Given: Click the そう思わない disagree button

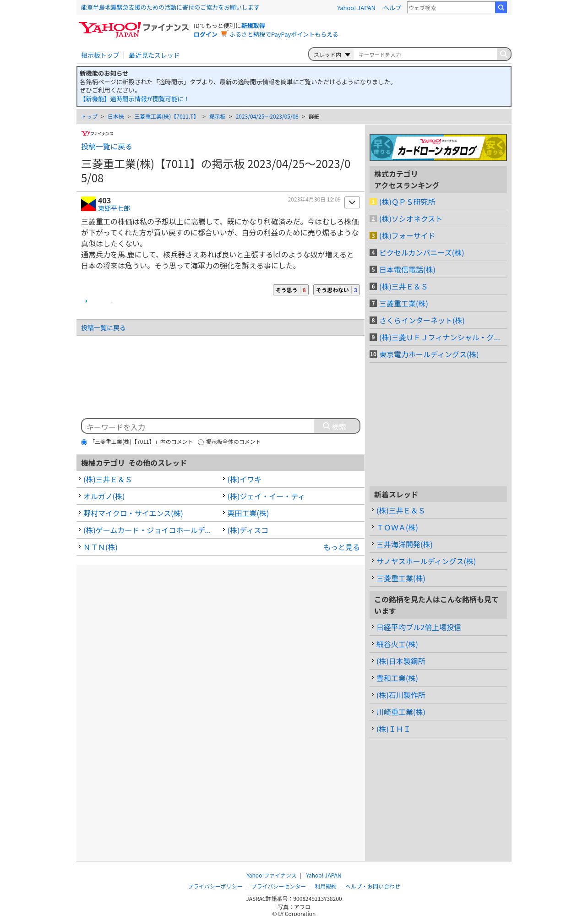Looking at the screenshot, I should tap(337, 290).
